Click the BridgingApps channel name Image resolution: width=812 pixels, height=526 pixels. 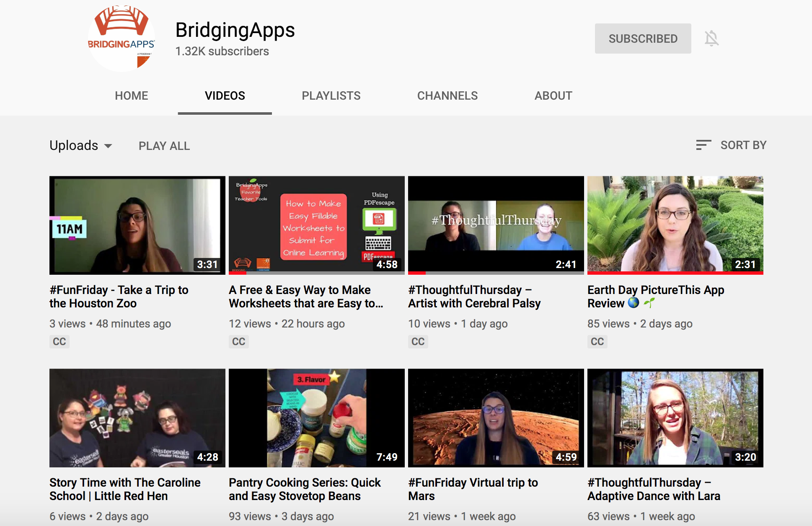pyautogui.click(x=235, y=30)
